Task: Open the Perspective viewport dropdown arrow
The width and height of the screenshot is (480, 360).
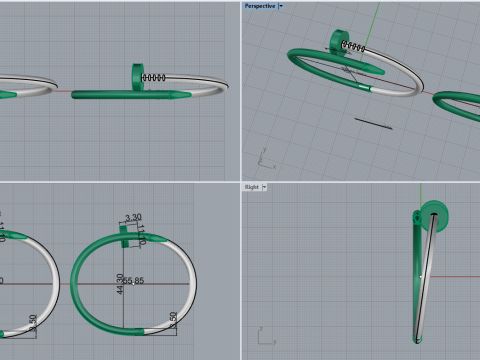Action: (x=281, y=6)
